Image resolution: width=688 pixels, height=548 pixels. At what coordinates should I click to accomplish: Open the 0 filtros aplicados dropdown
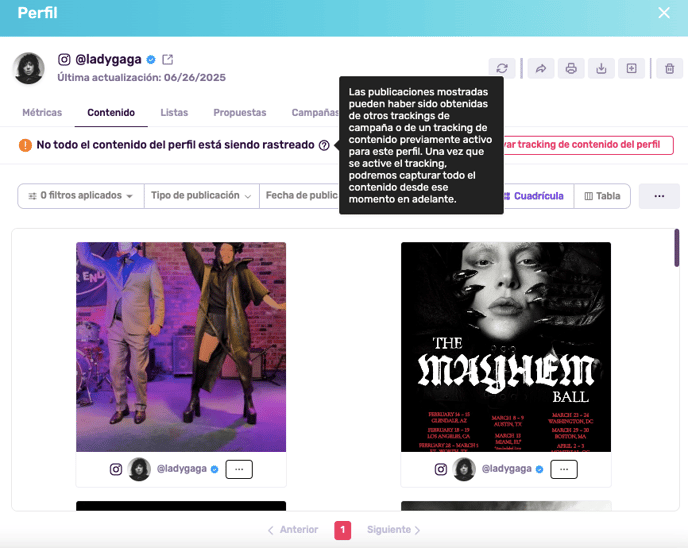click(81, 196)
